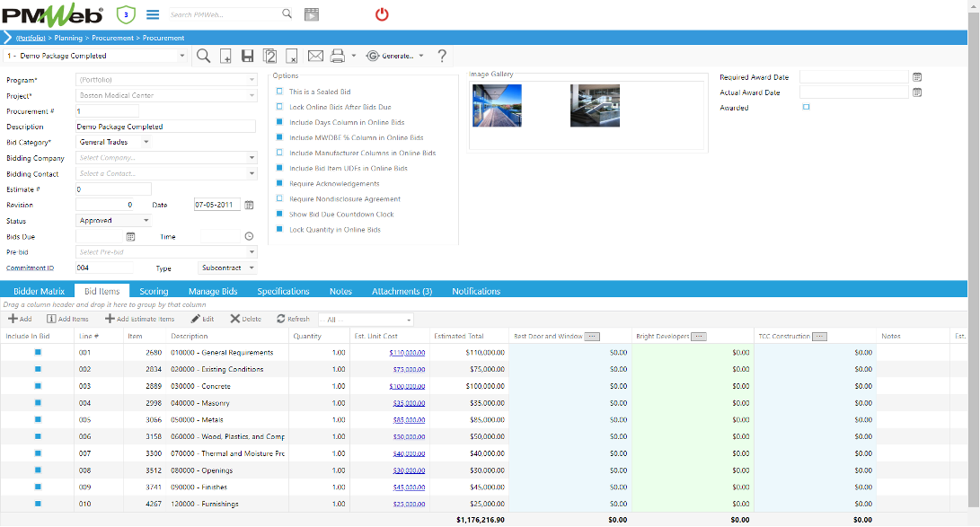Click the red power logout icon
The width and height of the screenshot is (980, 527).
[382, 14]
